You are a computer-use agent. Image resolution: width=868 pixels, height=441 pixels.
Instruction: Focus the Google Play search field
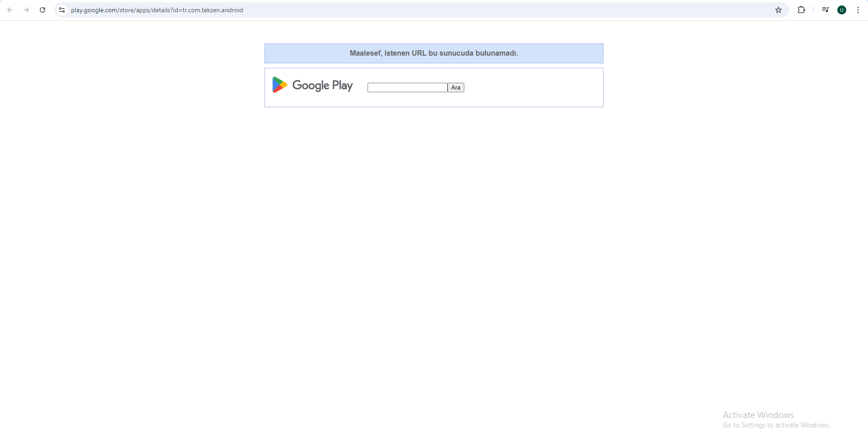click(x=407, y=87)
